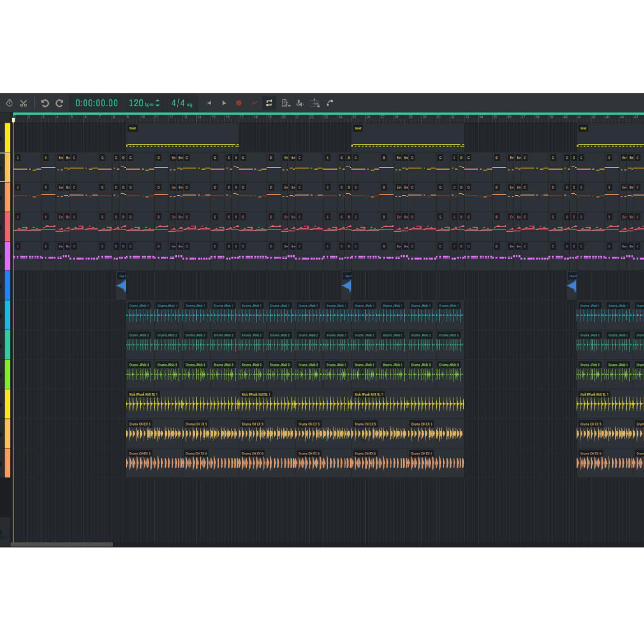This screenshot has width=644, height=644.
Task: Click the snap-to-grid icon
Action: pos(314,103)
